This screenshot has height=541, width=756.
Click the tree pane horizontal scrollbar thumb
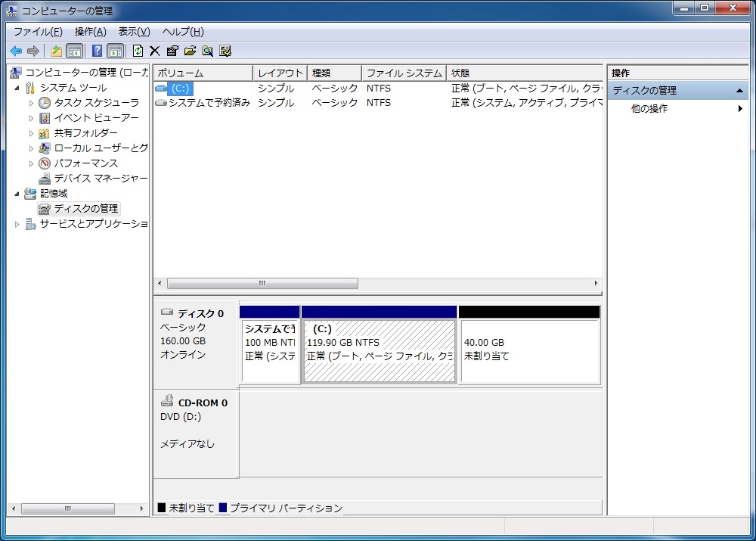click(x=68, y=508)
